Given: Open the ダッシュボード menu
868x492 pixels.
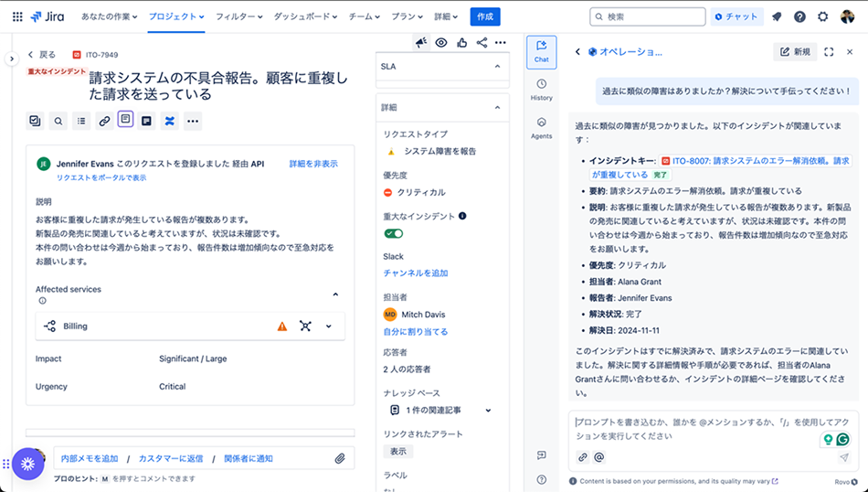Looking at the screenshot, I should pos(305,16).
